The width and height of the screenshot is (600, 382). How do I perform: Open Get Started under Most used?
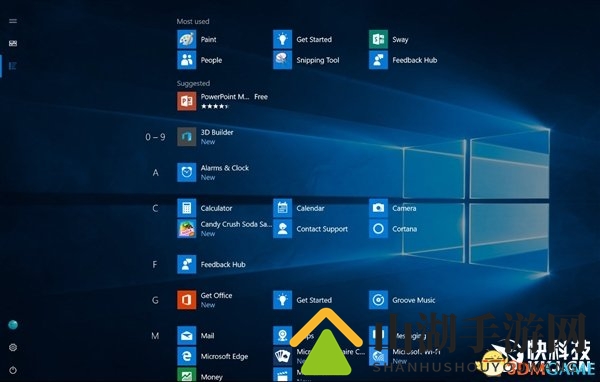(x=303, y=39)
